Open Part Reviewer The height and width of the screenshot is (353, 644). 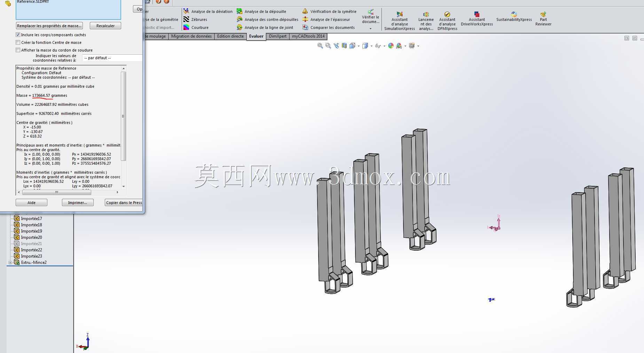[x=543, y=19]
